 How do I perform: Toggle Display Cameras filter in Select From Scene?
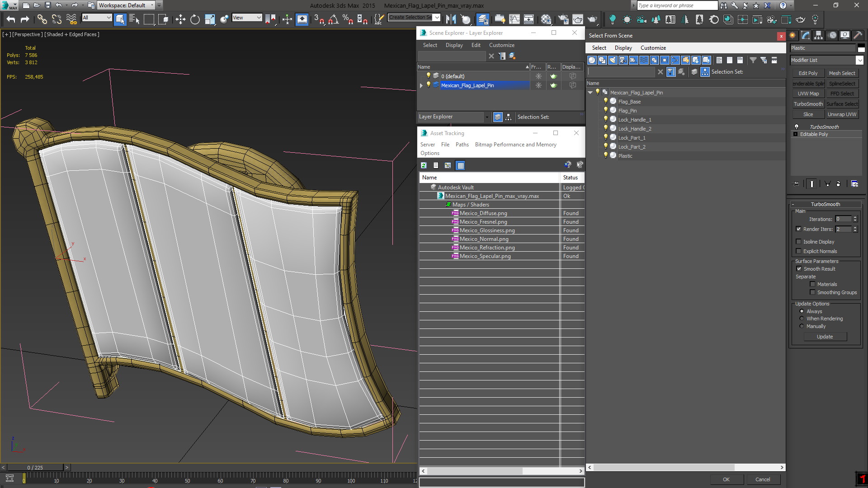click(623, 60)
